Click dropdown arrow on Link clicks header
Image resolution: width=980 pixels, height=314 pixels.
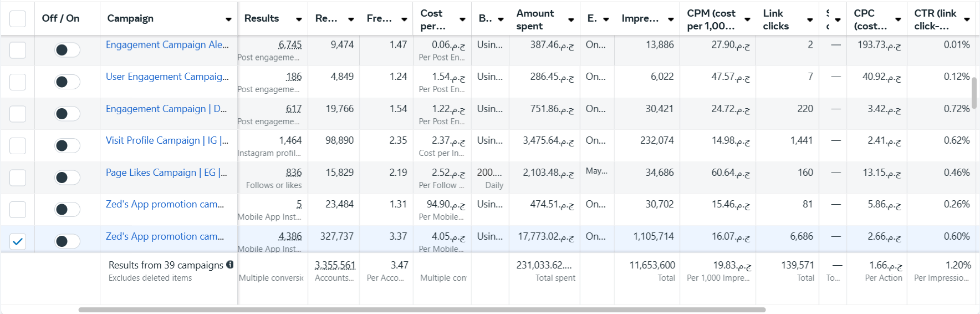tap(810, 19)
